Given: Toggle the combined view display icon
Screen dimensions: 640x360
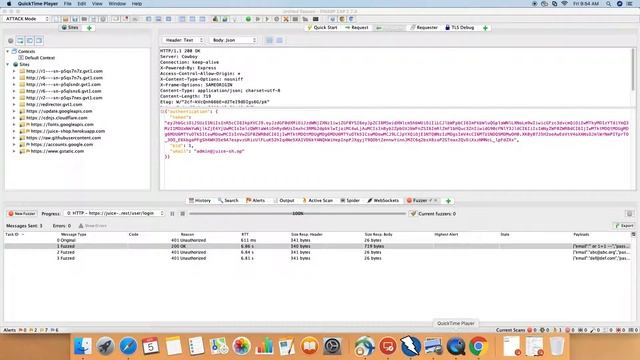Looking at the screenshot, I should click(x=279, y=40).
